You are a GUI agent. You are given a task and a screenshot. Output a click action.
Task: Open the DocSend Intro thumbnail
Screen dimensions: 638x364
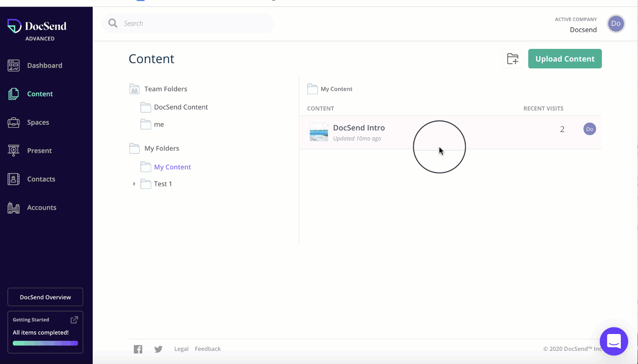pyautogui.click(x=319, y=132)
